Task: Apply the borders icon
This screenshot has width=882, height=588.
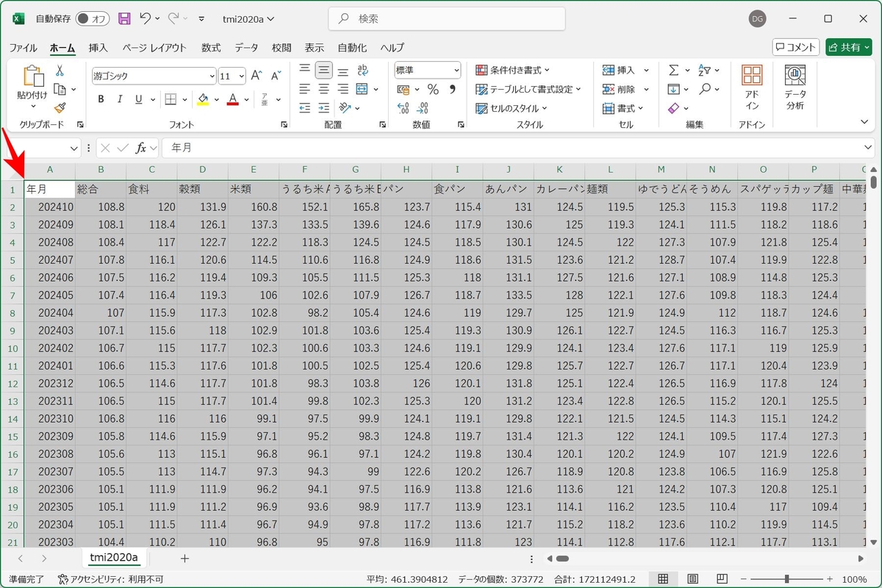Action: 171,99
